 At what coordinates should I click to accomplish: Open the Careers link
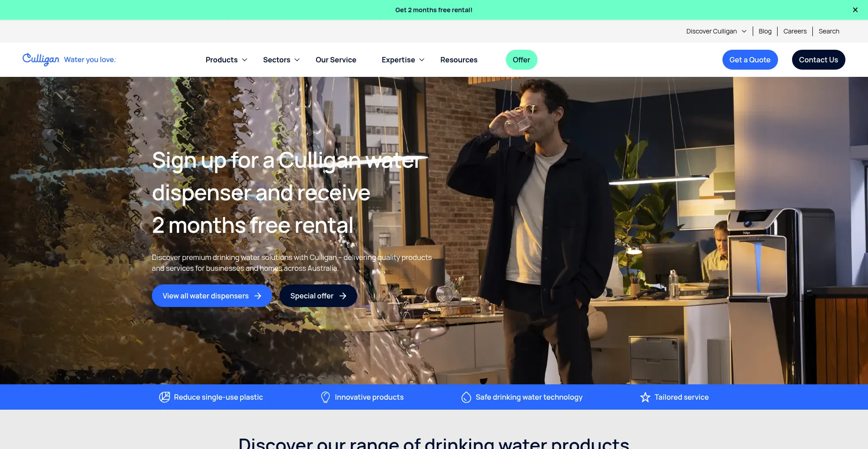[795, 31]
